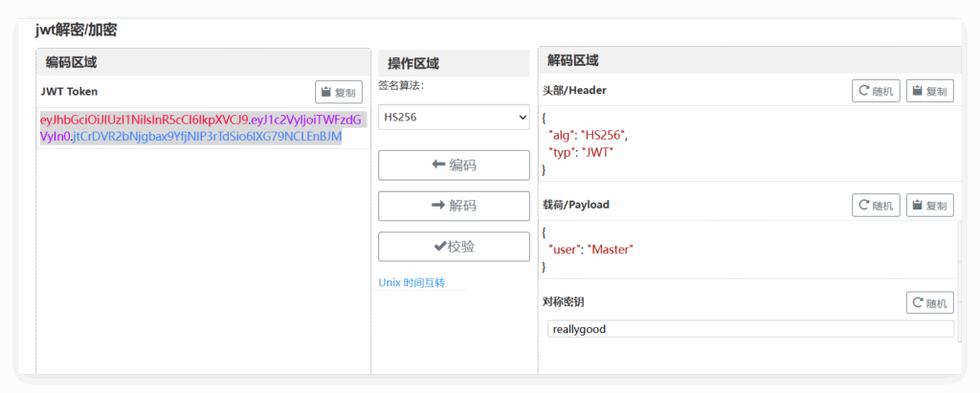The image size is (980, 393).
Task: Open the Unix 时间互转 link
Action: pos(412,283)
